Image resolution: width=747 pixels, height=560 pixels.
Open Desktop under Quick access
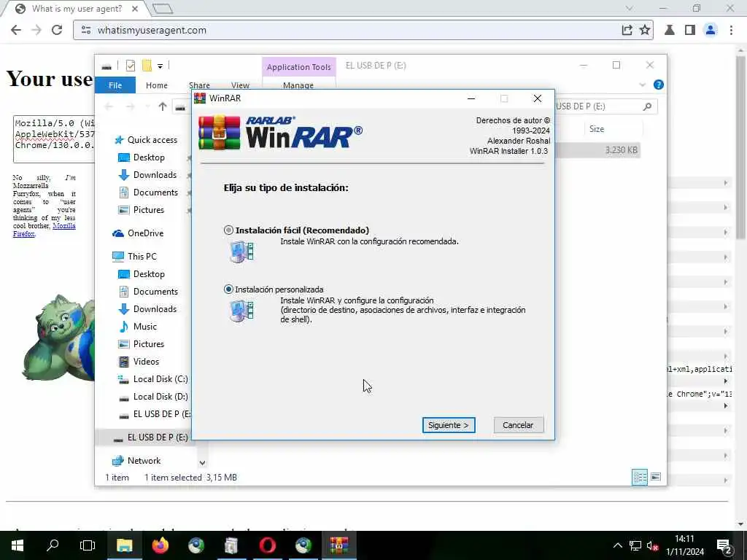click(149, 157)
